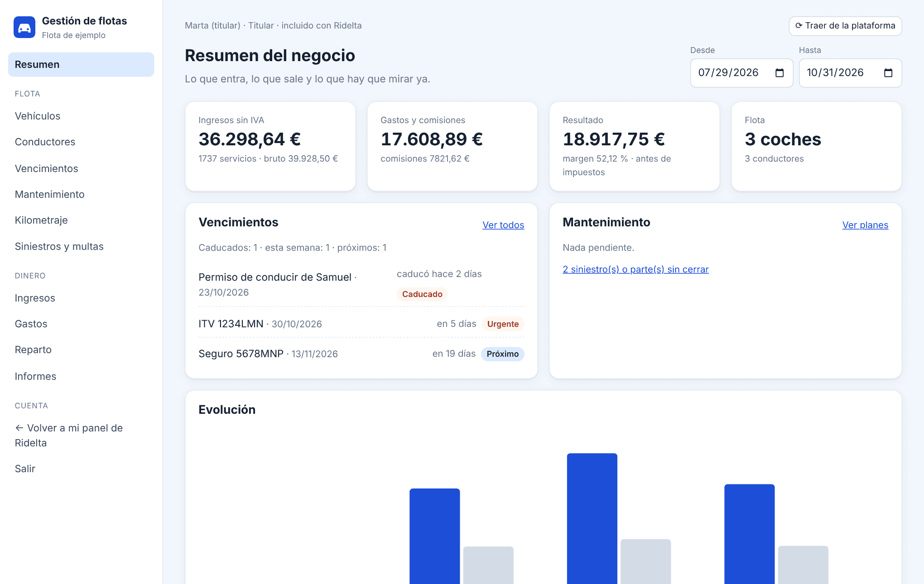
Task: Select Seguro 5678MNP row
Action: (361, 354)
